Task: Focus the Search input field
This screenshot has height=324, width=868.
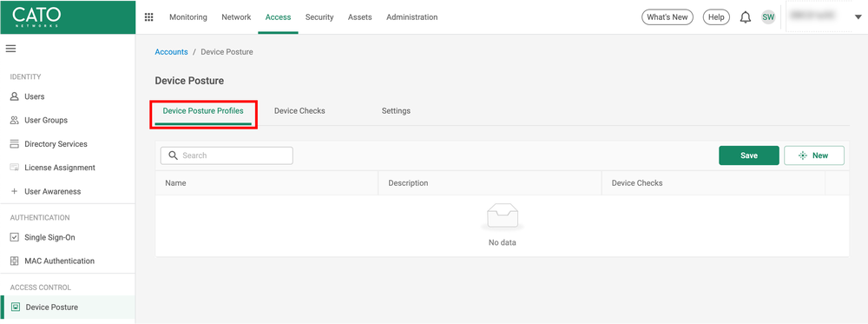Action: (227, 155)
